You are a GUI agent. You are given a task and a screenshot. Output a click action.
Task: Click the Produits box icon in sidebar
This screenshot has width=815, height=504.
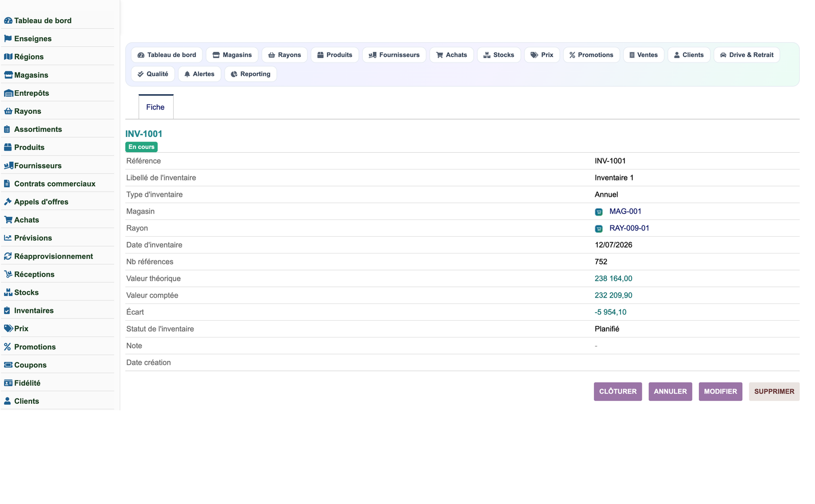(x=8, y=147)
